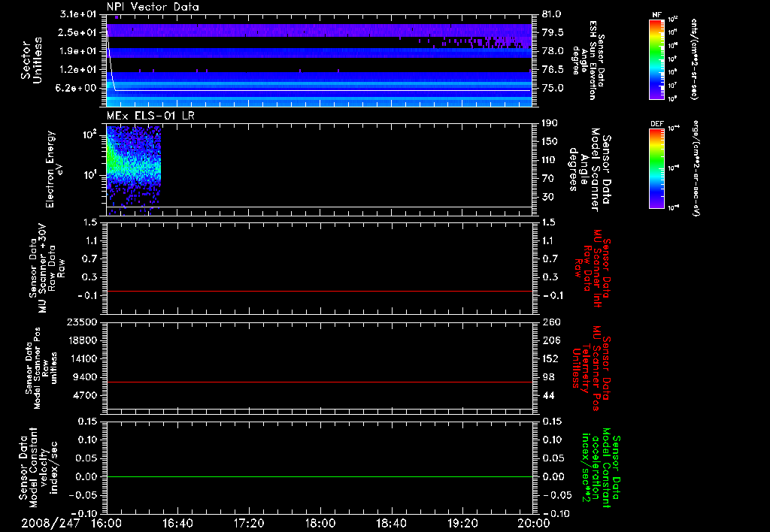Click the NF flux color bar

coord(656,59)
